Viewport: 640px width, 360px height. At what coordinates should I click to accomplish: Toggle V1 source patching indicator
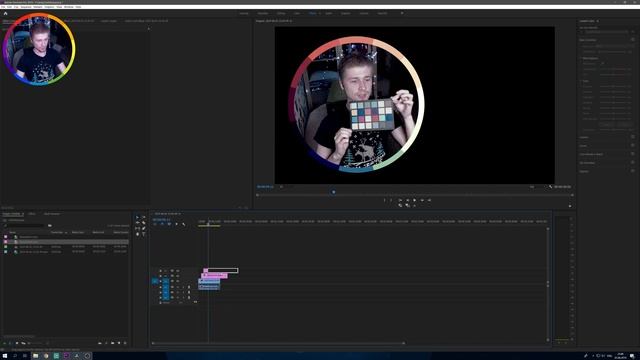tap(155, 281)
